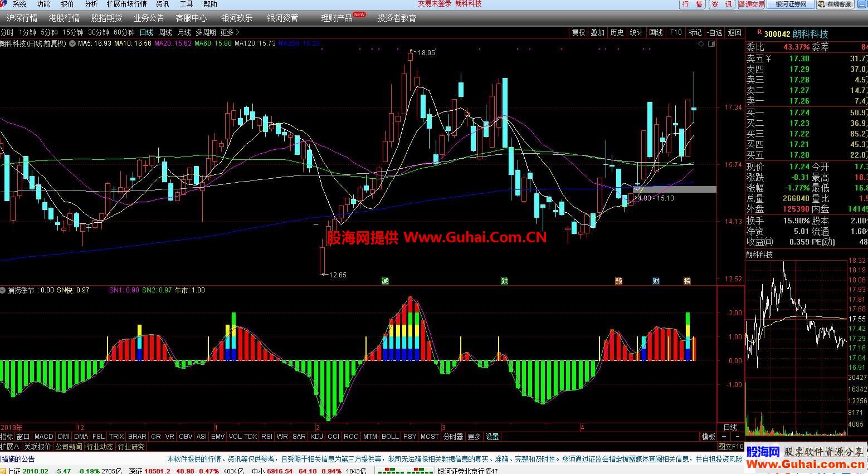
Task: Open the 帮助 menu
Action: pyautogui.click(x=210, y=4)
